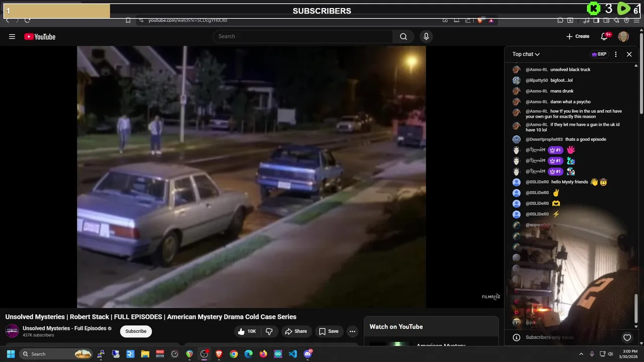Open Unsolved Mysteries - Full Episodes channel link
The width and height of the screenshot is (644, 362).
tap(64, 328)
